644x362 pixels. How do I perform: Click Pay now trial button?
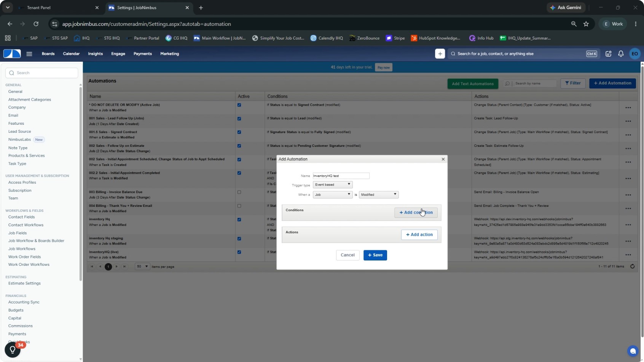point(383,67)
